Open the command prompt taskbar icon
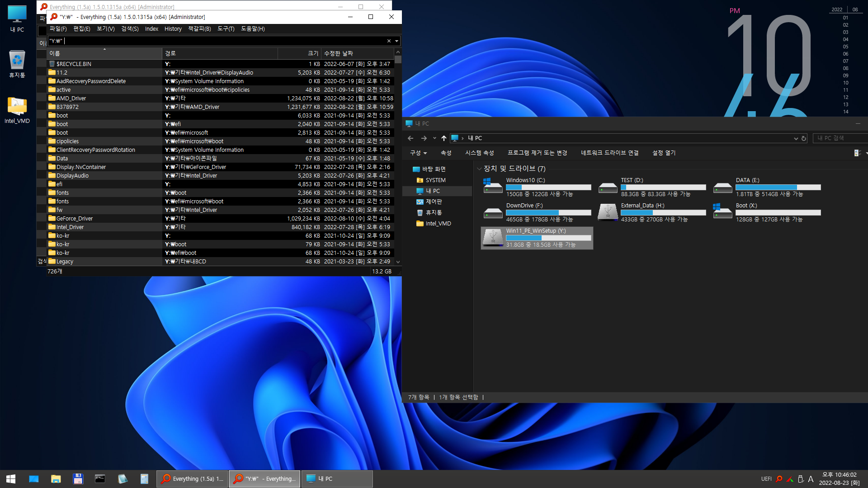This screenshot has width=868, height=488. 100,479
